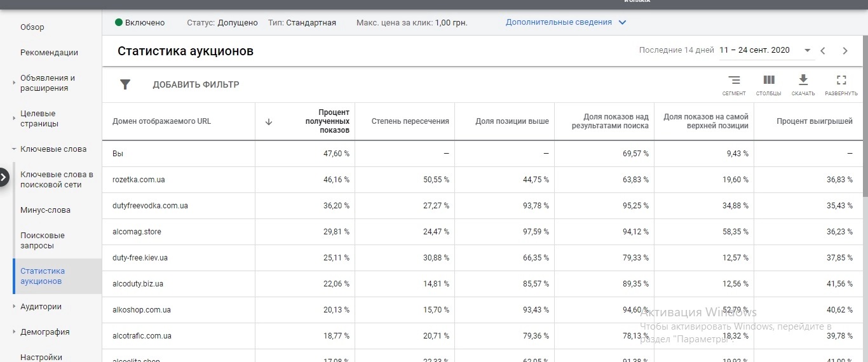Click the sort descending arrow in header
Screen dimensions: 868x362
(268, 122)
